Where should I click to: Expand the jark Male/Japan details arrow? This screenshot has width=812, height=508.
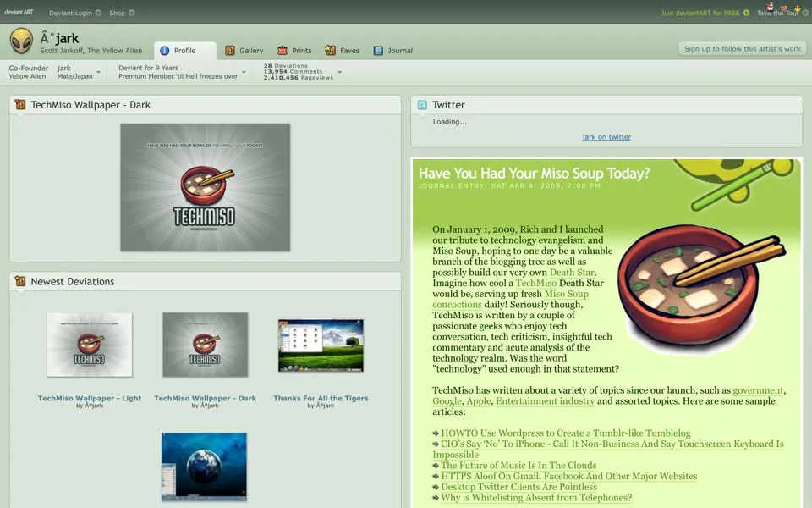pyautogui.click(x=98, y=72)
